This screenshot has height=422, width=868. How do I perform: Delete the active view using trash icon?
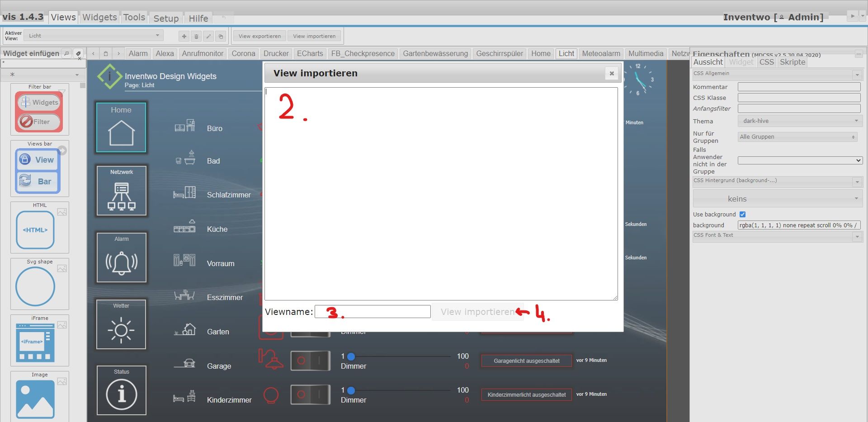tap(196, 36)
